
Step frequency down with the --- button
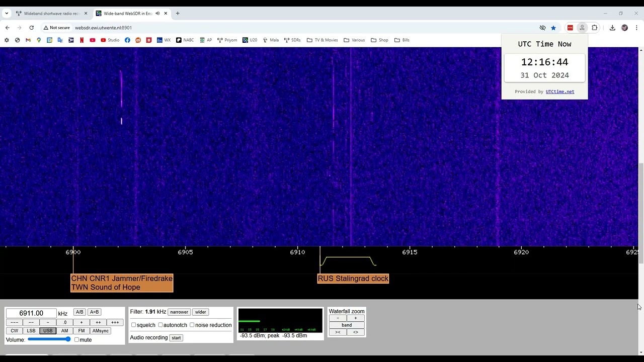coord(14,322)
